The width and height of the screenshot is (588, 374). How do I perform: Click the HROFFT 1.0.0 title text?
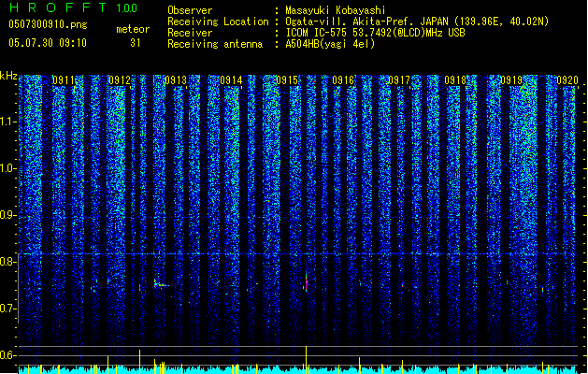click(x=73, y=7)
